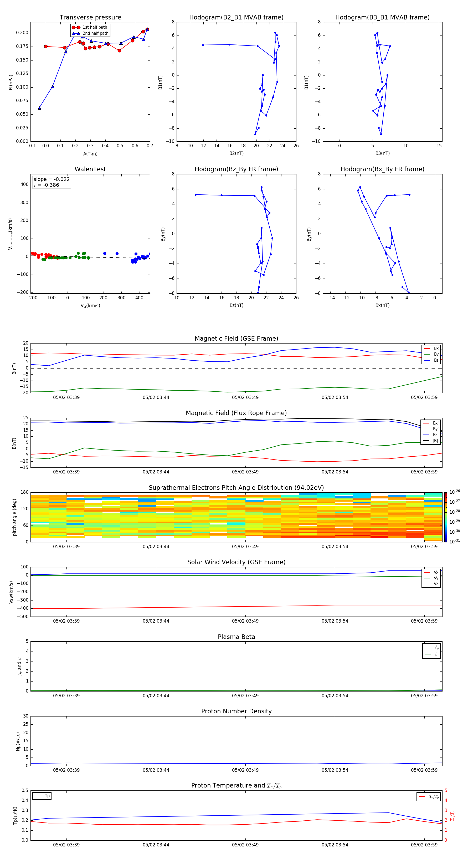The image size is (473, 868).
Task: Click the "Hodogram(Bx_By FR frame)" title
Action: coord(382,169)
